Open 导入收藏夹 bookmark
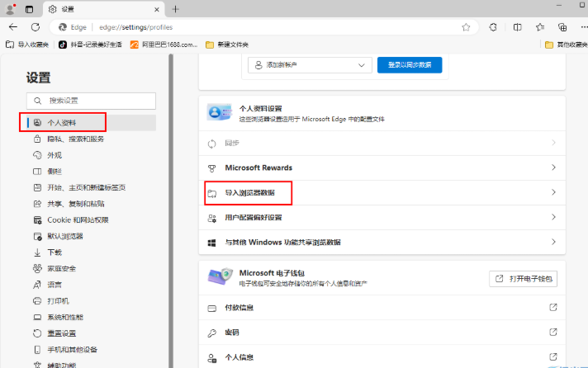588x368 pixels. (27, 45)
